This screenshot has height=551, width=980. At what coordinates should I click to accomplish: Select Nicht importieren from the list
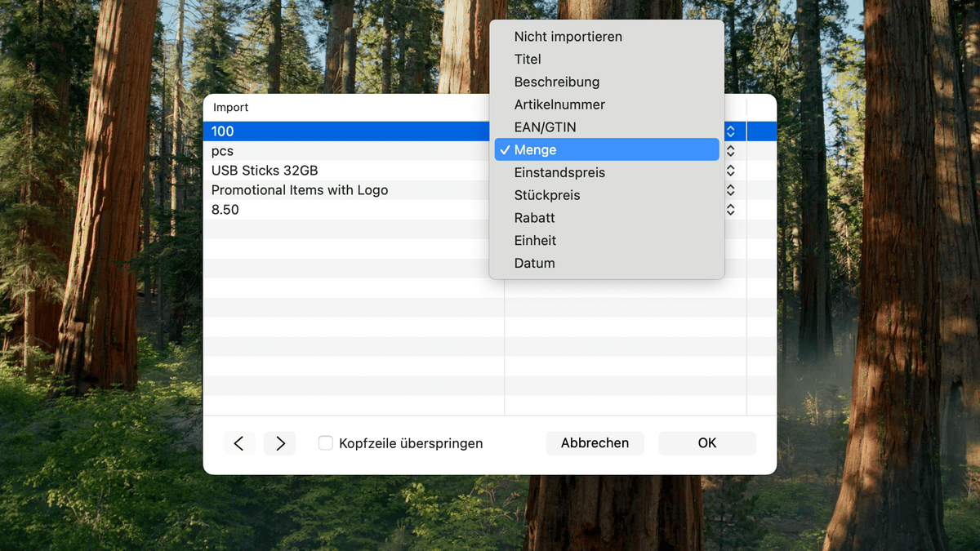[x=568, y=36]
